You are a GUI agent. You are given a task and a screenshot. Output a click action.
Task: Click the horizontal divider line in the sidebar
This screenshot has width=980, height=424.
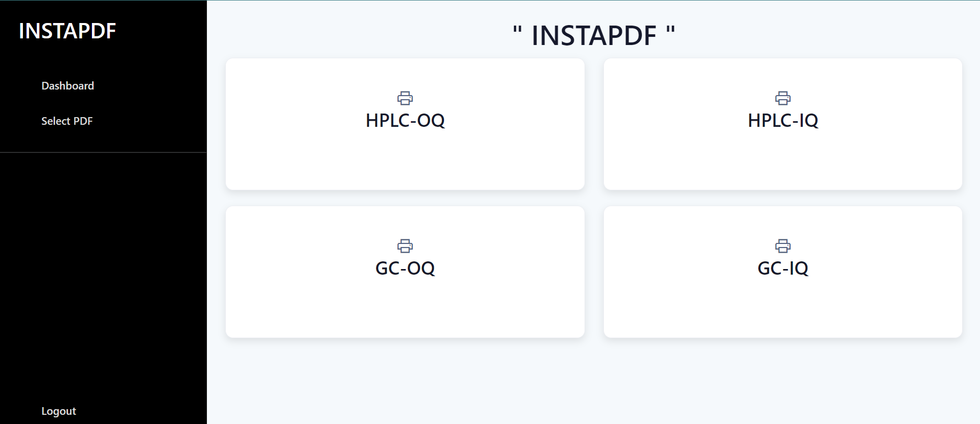click(103, 152)
